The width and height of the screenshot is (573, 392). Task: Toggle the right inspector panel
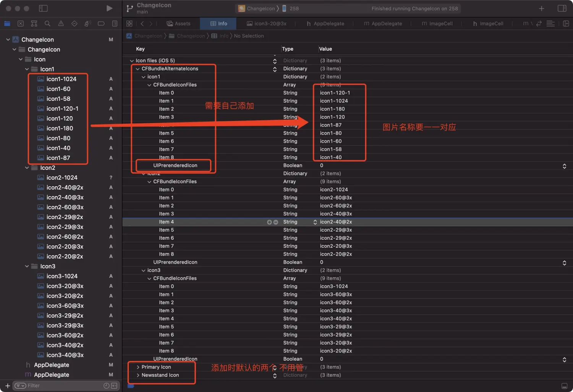click(x=562, y=8)
